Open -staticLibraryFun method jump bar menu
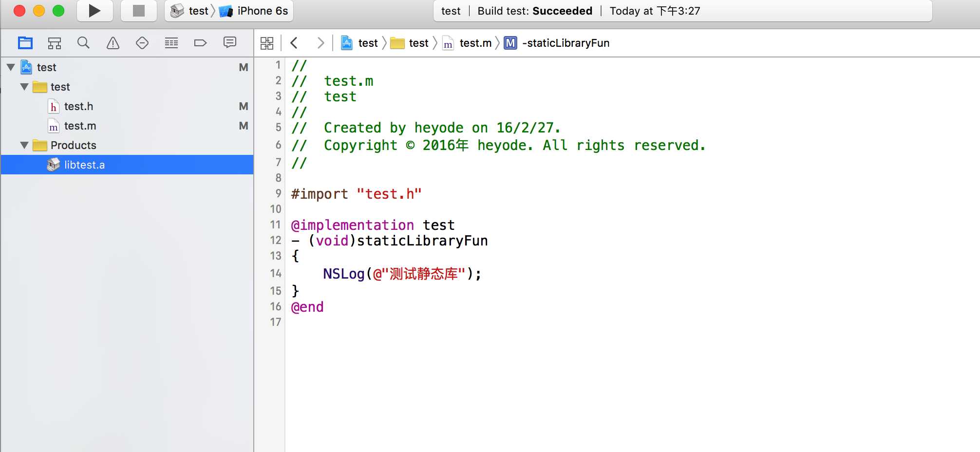The height and width of the screenshot is (452, 980). point(557,43)
